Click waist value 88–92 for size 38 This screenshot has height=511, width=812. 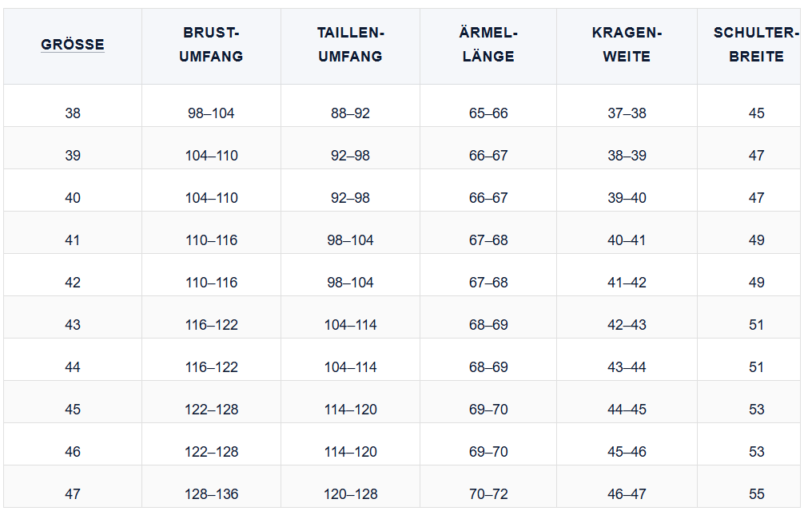pyautogui.click(x=350, y=113)
